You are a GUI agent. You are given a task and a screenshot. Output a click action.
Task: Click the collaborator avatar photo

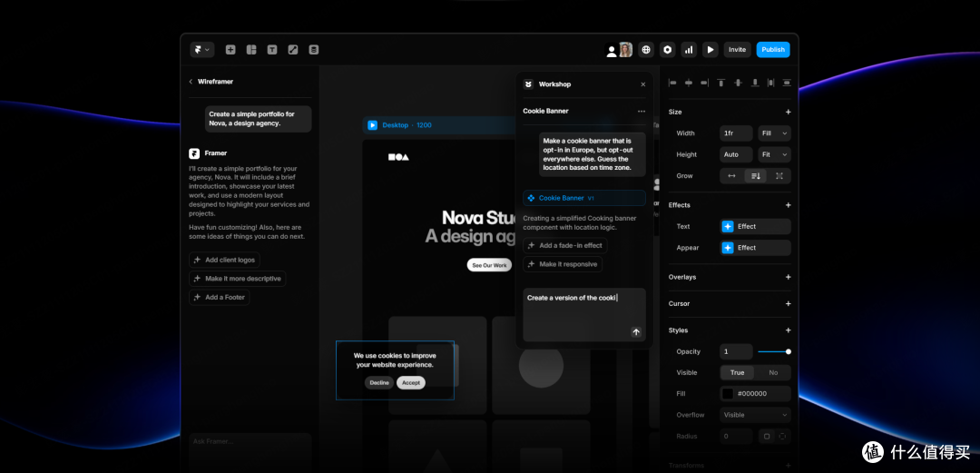(x=625, y=50)
